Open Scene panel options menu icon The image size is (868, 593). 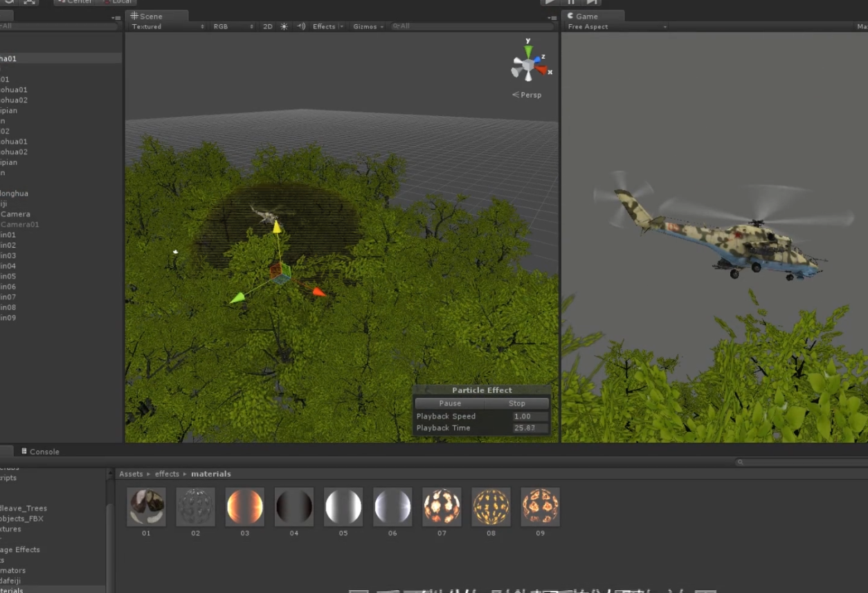tap(552, 17)
